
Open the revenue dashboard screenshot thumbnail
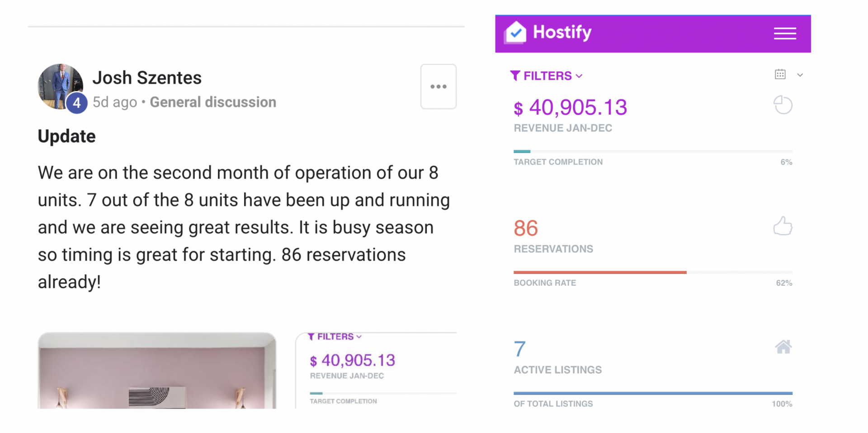(x=376, y=372)
